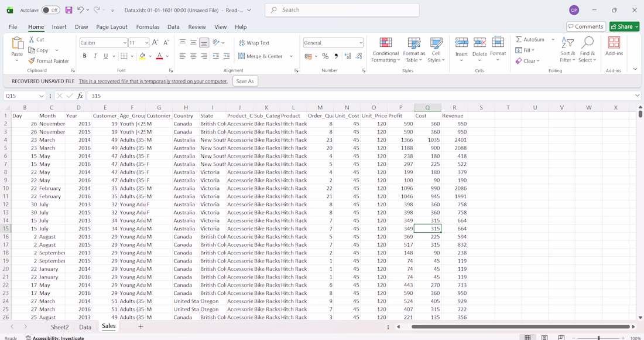This screenshot has height=340, width=644.
Task: Click the Borders icon
Action: [x=124, y=56]
